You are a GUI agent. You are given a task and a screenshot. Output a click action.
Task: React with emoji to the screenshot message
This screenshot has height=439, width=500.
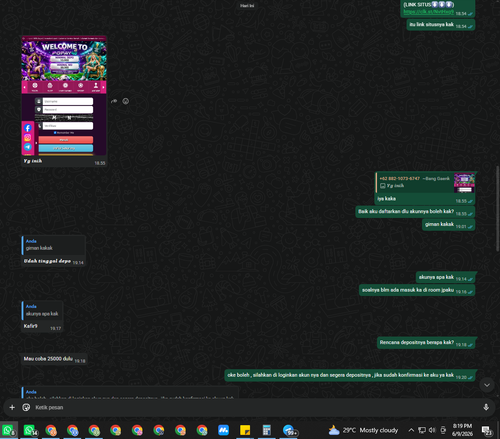(126, 101)
